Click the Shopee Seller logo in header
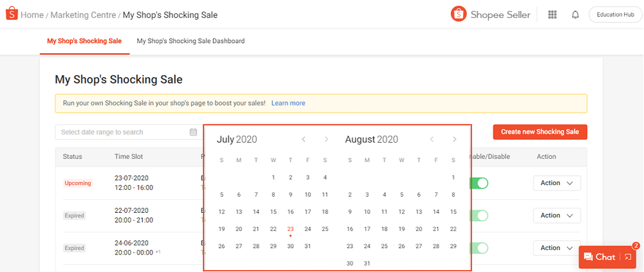 pyautogui.click(x=490, y=14)
